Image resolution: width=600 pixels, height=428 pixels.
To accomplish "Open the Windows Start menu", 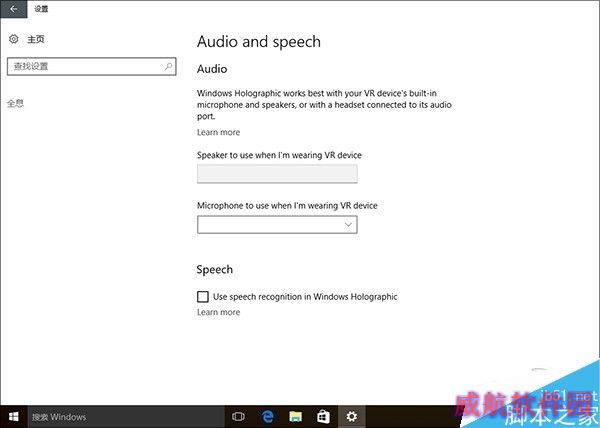I will [13, 417].
